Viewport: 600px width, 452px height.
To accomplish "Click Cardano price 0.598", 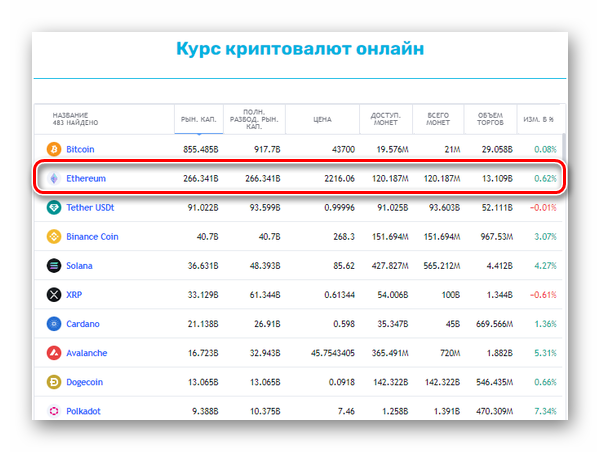I will tap(344, 324).
